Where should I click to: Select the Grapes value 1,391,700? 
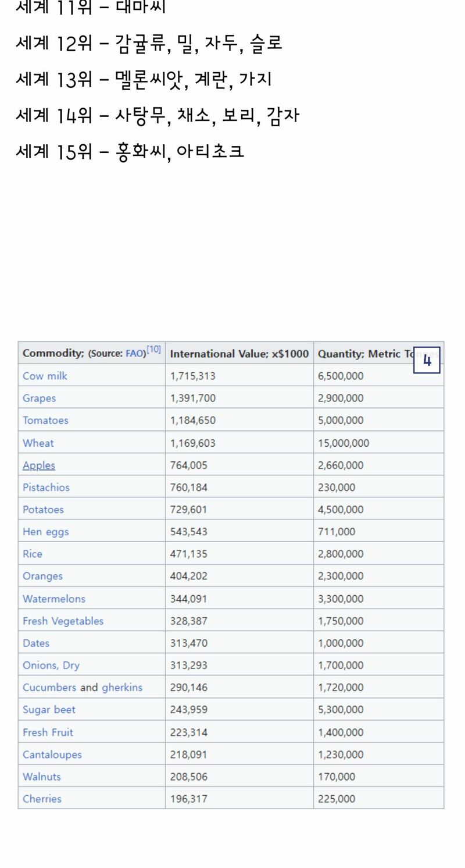[x=193, y=398]
